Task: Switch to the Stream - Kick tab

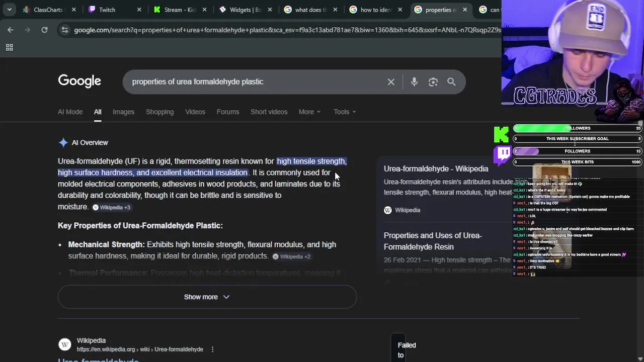Action: [176, 10]
